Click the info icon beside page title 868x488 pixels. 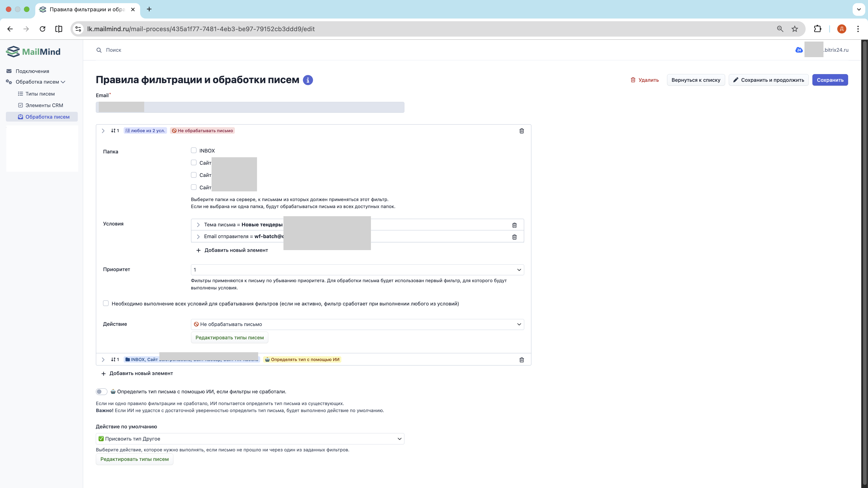(308, 80)
